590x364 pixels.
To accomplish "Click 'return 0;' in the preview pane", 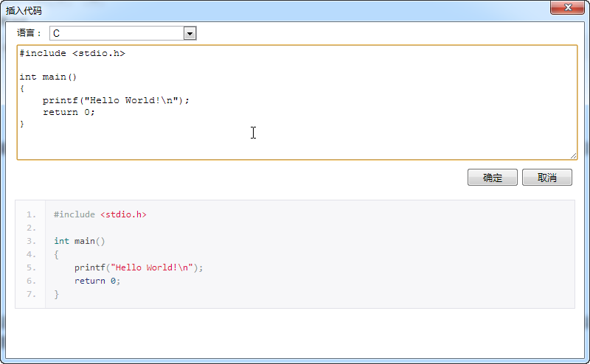I will point(97,281).
